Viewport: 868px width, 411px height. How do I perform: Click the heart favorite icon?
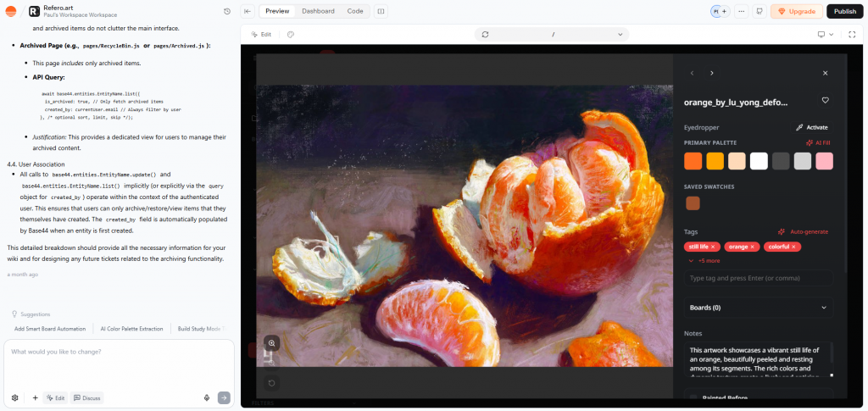coord(825,101)
